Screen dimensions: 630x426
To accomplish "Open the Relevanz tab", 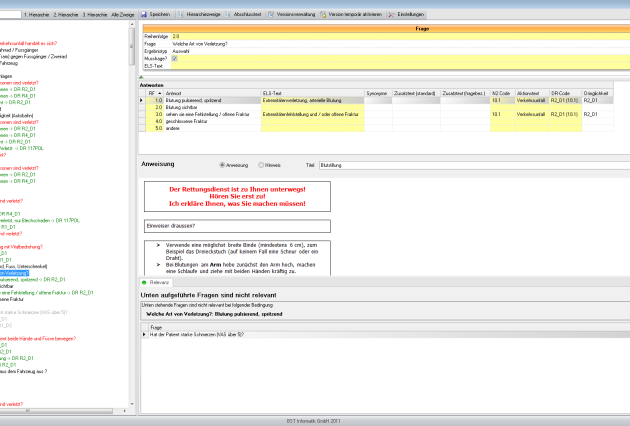I will 156,283.
